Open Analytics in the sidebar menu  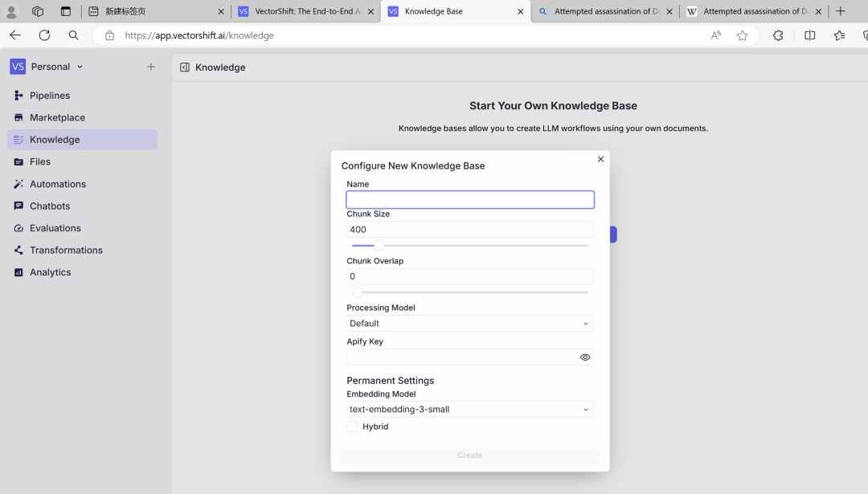pos(50,272)
